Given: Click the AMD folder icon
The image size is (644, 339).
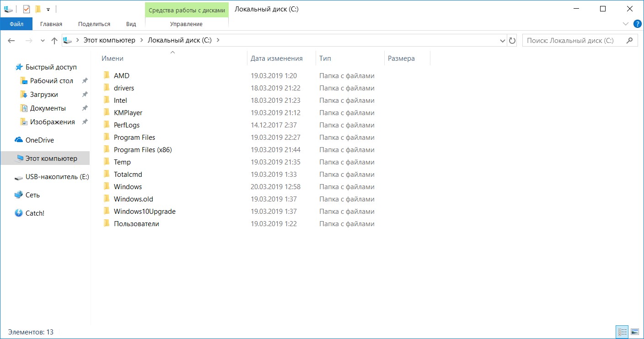Looking at the screenshot, I should coord(107,75).
